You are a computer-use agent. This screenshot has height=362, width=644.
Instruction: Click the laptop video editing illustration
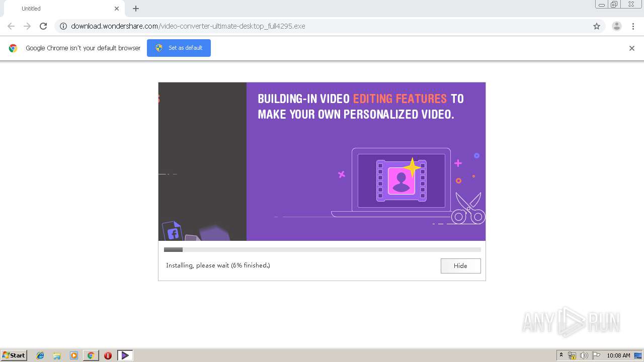401,182
